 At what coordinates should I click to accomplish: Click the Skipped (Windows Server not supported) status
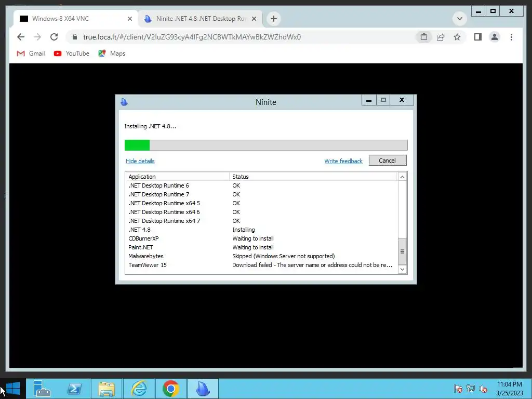coord(283,256)
